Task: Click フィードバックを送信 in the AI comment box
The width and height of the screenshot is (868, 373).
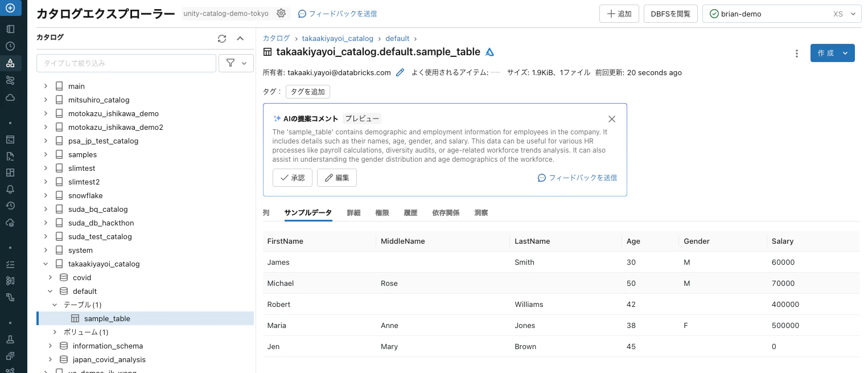Action: [577, 178]
